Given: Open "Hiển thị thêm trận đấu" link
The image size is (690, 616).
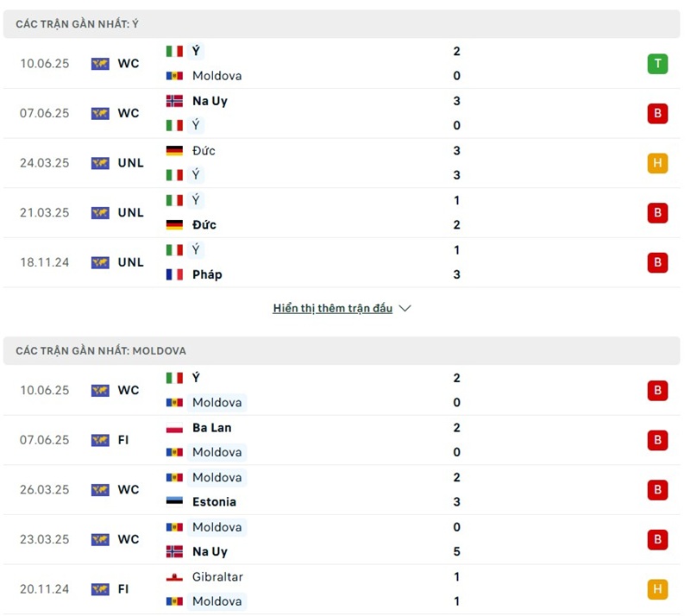Looking at the screenshot, I should pyautogui.click(x=333, y=308).
